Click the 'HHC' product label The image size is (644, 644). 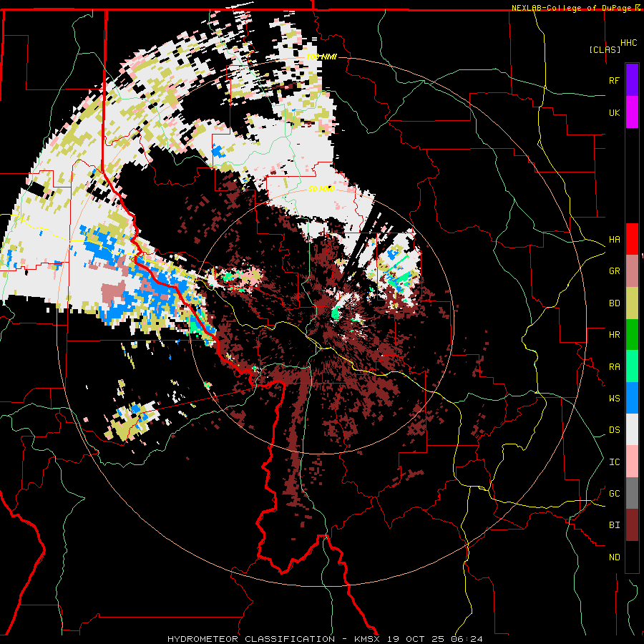(x=628, y=43)
